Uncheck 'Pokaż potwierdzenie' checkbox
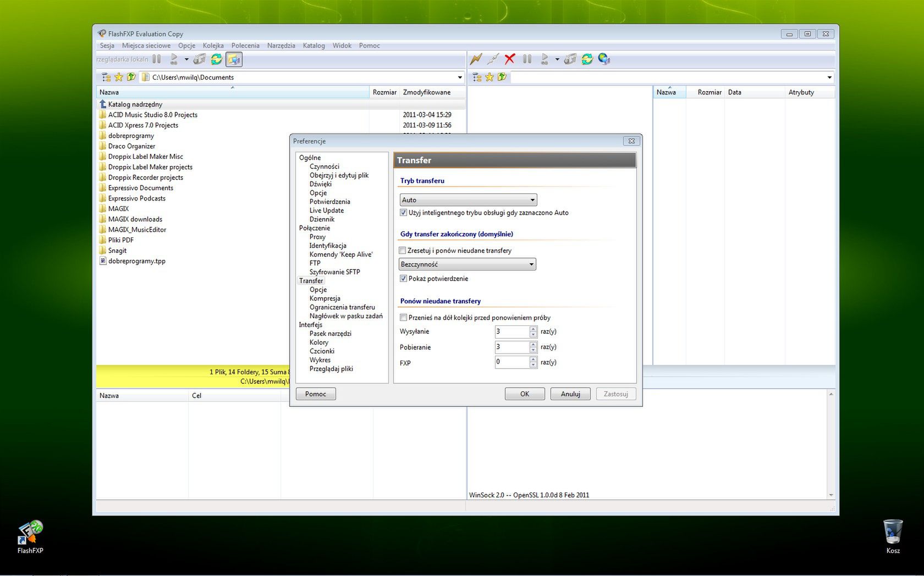 [403, 279]
